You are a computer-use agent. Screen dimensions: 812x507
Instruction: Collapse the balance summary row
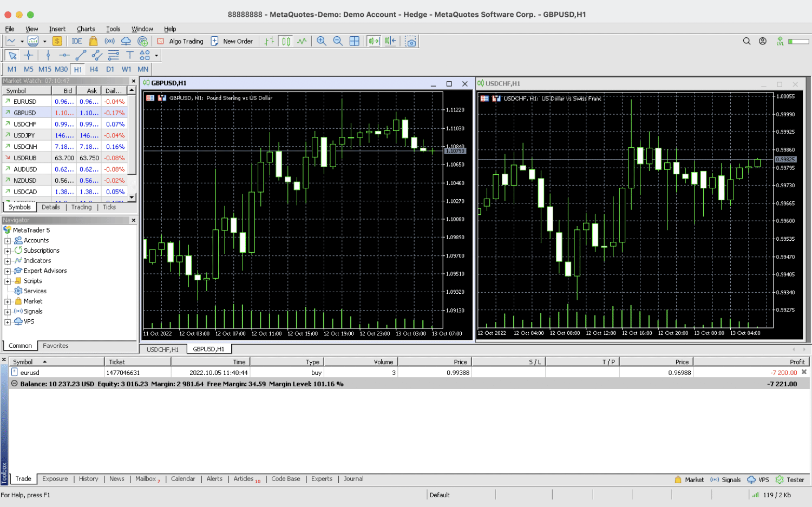pos(15,384)
